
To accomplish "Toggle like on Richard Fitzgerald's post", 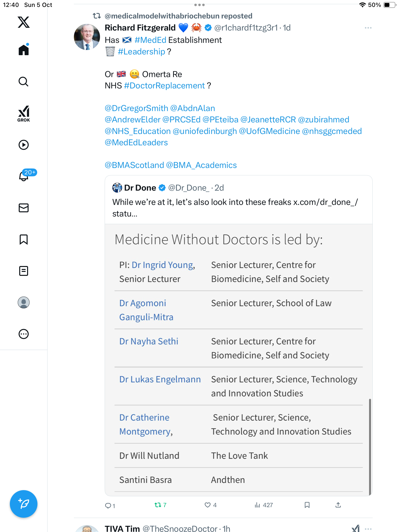I will (x=208, y=505).
